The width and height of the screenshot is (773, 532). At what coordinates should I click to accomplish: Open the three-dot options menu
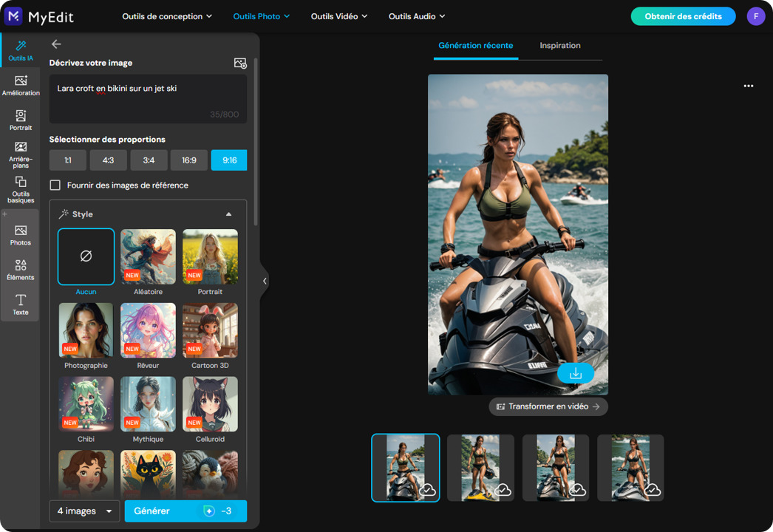(x=748, y=86)
